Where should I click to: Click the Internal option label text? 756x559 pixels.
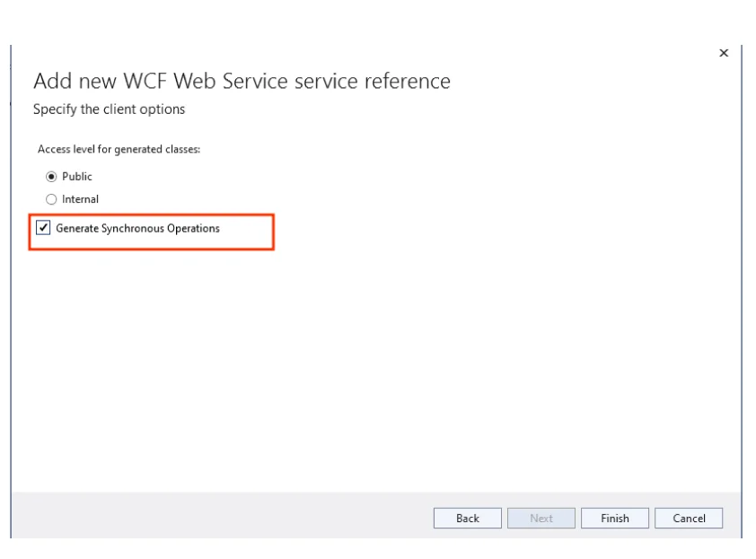click(82, 198)
